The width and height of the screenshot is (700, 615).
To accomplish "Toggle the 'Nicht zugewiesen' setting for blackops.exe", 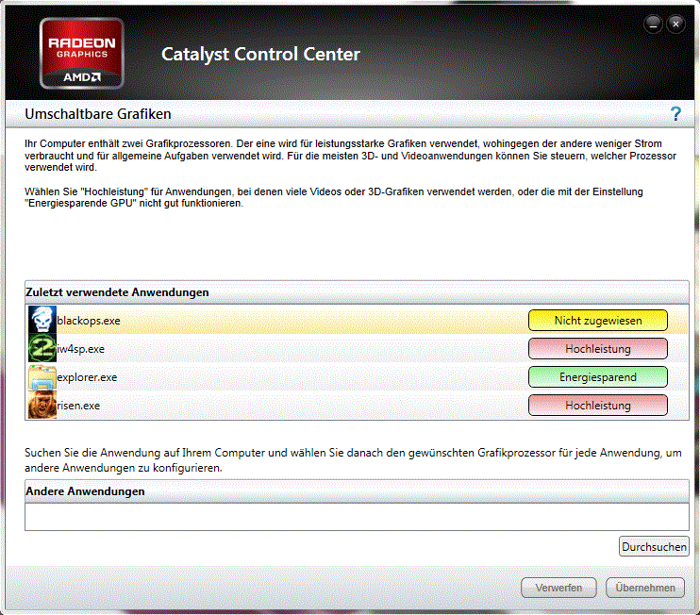I will coord(598,321).
